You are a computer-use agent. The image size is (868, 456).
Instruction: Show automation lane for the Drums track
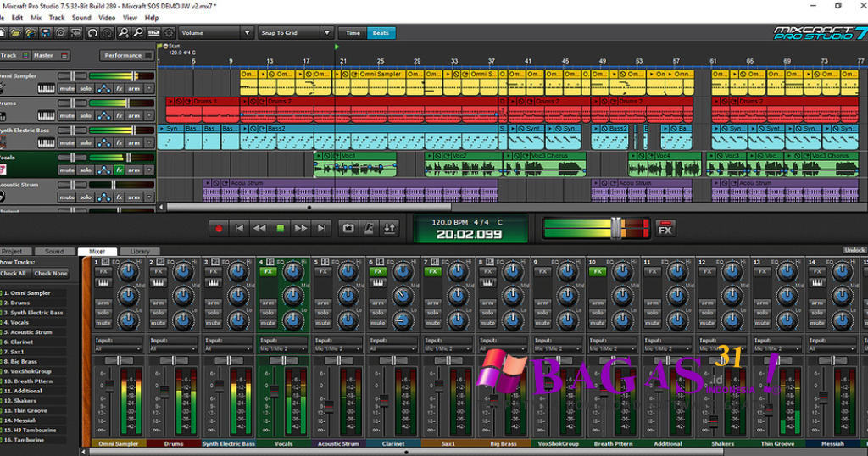[x=103, y=115]
